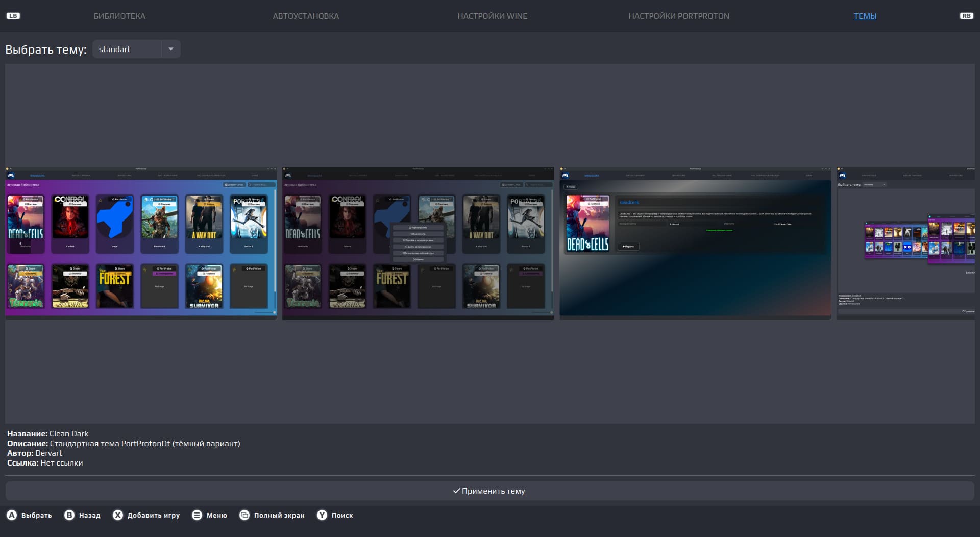Click the Полный экран icon
The image size is (980, 537).
[x=244, y=515]
